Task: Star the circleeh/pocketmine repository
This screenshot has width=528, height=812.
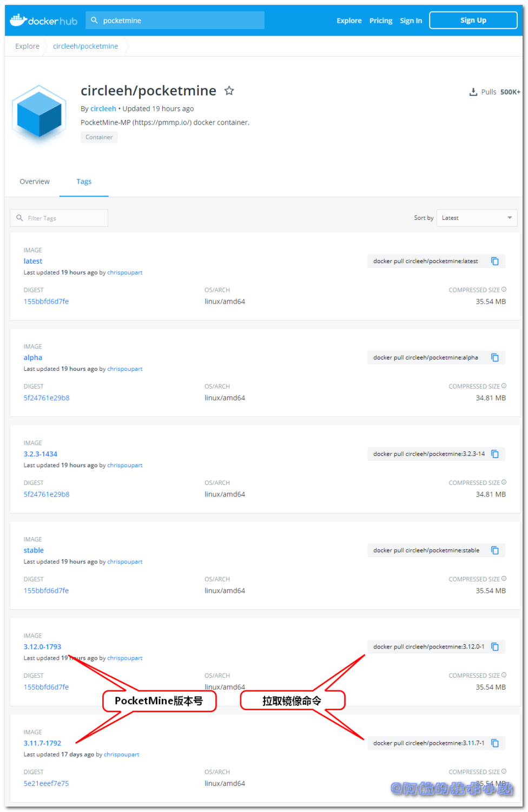Action: 229,91
